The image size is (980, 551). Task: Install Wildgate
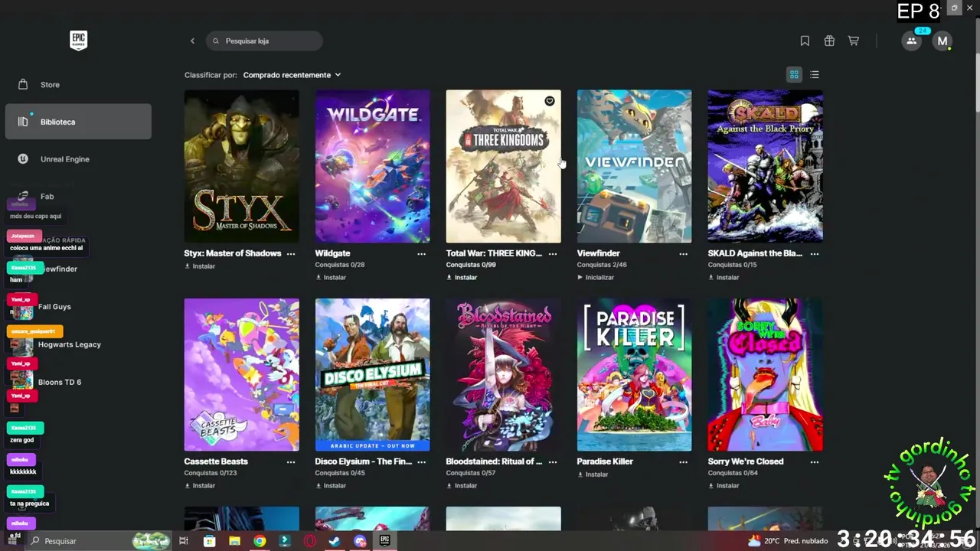(331, 278)
